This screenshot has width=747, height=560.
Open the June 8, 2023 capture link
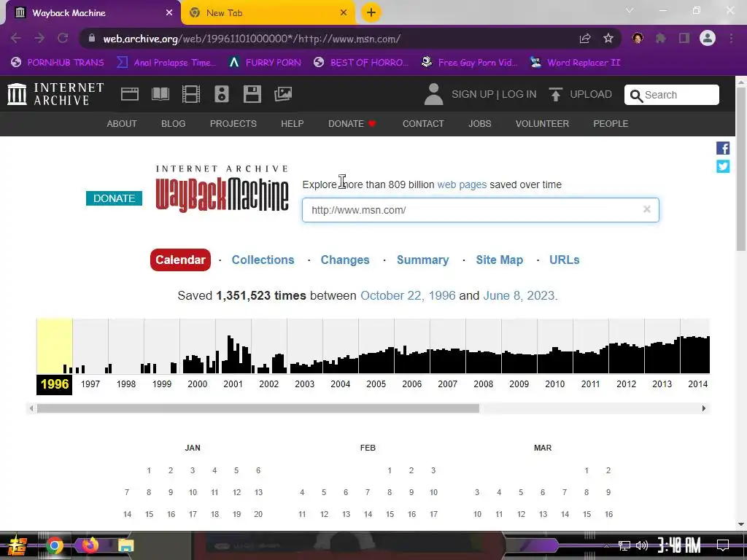pyautogui.click(x=519, y=296)
